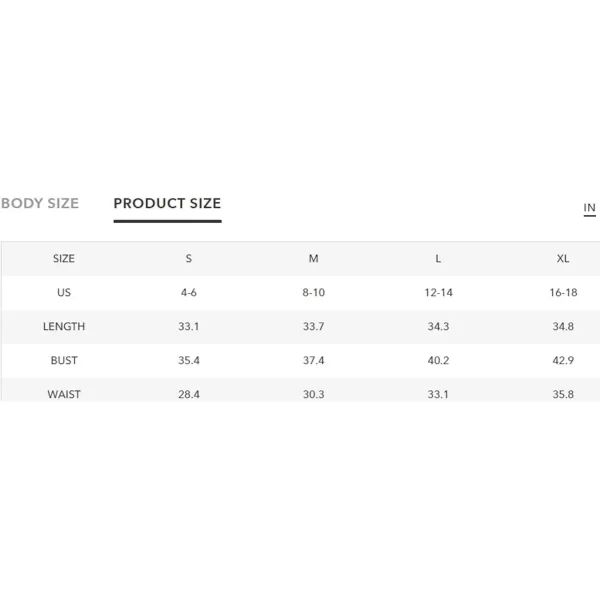Click the BUST row label

point(64,360)
